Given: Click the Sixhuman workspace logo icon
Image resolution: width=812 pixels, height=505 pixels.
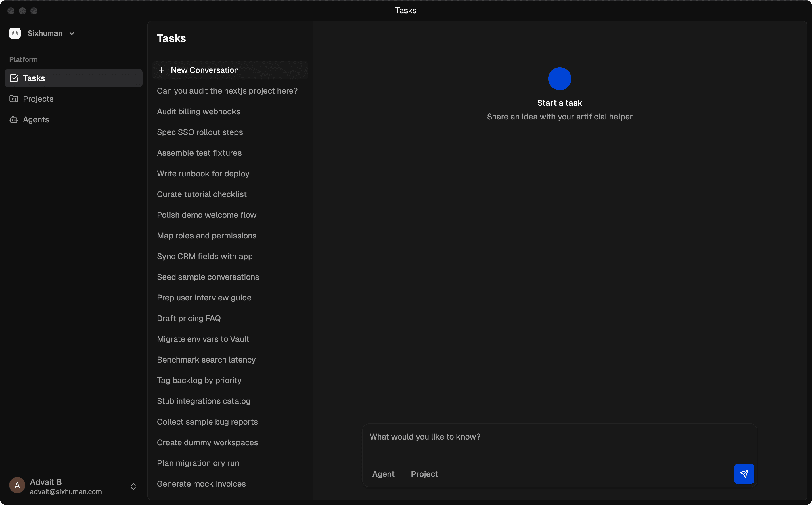Looking at the screenshot, I should click(x=15, y=33).
